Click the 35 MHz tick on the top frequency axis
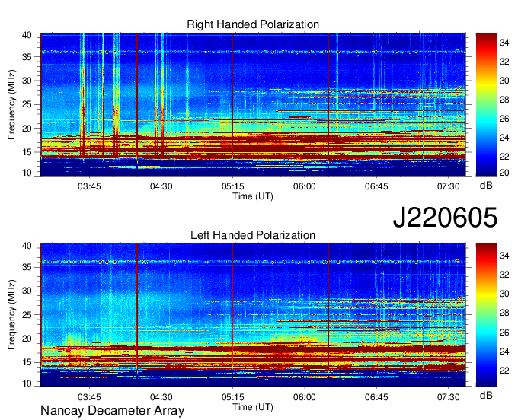The width and height of the screenshot is (518, 420). click(27, 57)
